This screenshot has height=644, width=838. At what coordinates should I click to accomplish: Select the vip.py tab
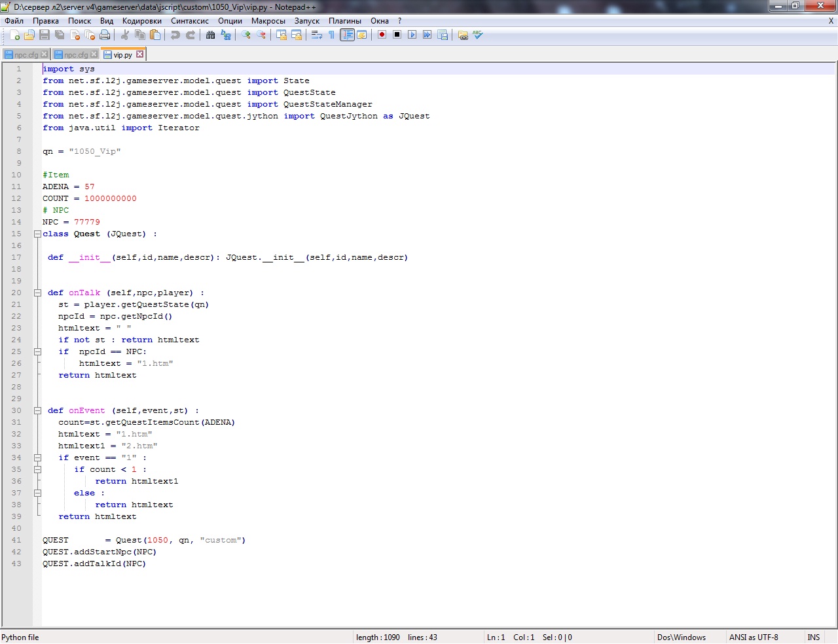[122, 55]
